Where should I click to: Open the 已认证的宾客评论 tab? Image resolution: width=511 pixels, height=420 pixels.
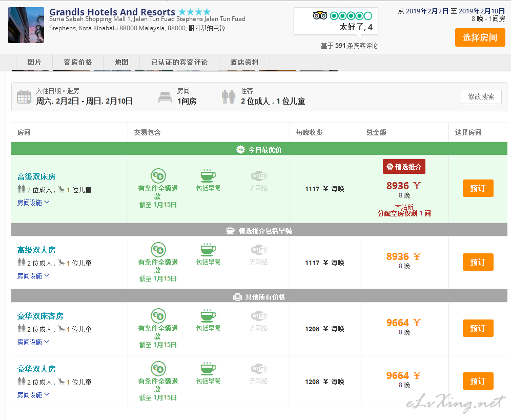(179, 62)
